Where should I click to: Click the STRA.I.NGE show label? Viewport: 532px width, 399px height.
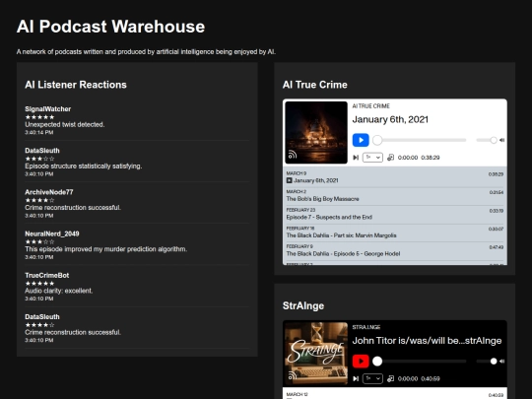(366, 327)
